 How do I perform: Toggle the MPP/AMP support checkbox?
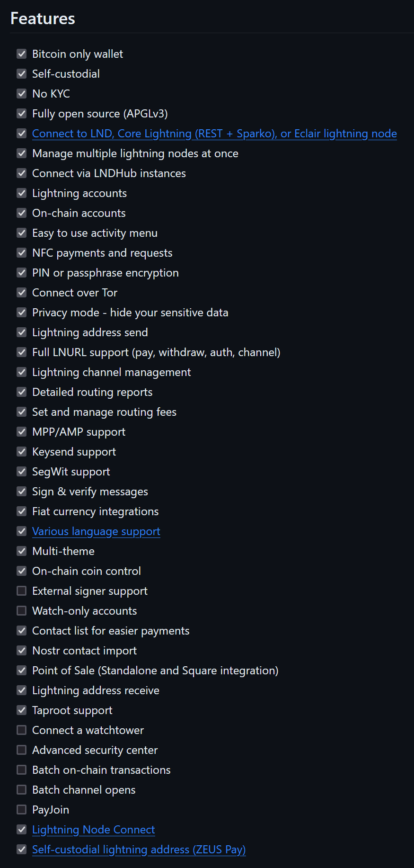[x=21, y=432]
